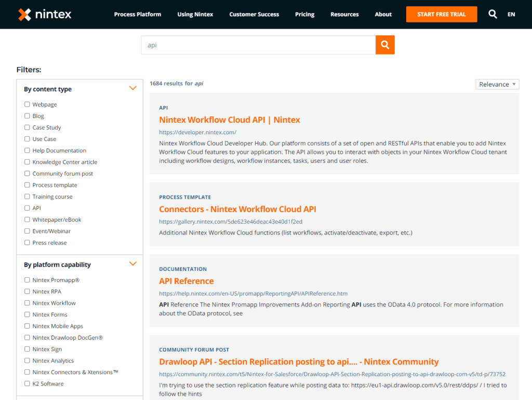Viewport: 532px width, 400px height.
Task: Click the Process Template tag on second result
Action: coord(184,197)
